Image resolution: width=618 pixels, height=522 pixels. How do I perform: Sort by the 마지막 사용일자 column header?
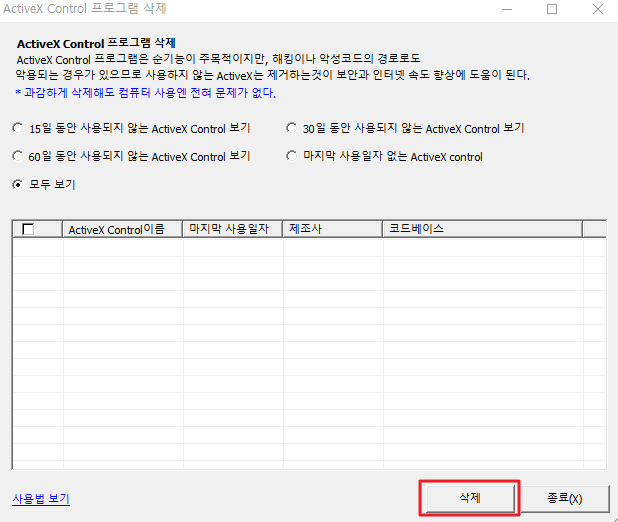click(233, 229)
